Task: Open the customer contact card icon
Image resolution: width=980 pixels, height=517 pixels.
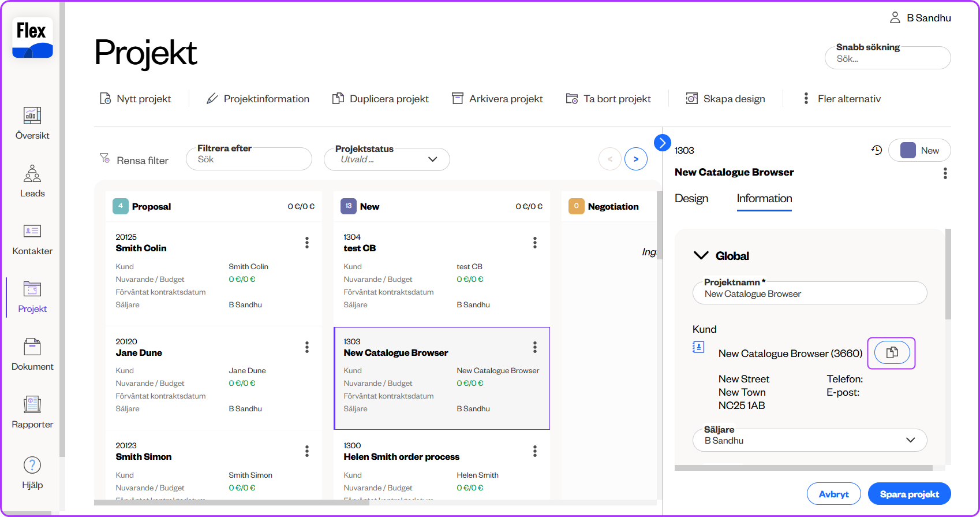Action: click(698, 347)
